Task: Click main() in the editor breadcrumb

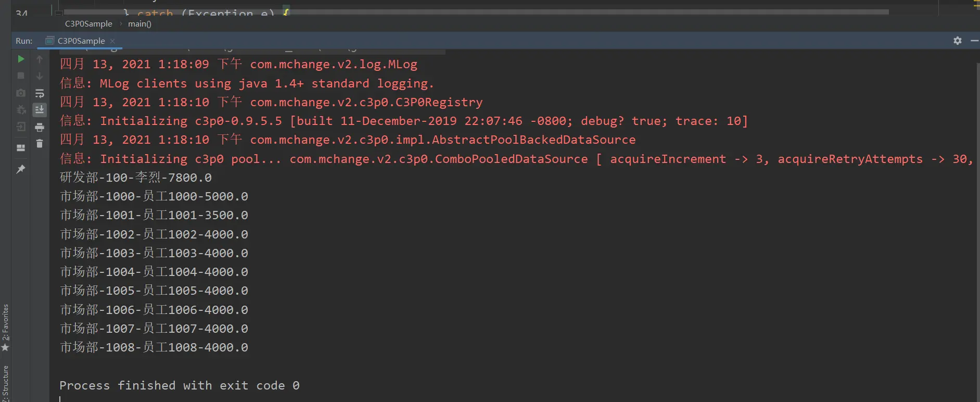Action: coord(139,24)
